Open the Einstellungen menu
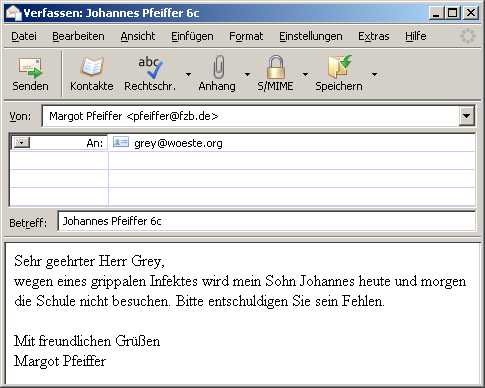 pyautogui.click(x=311, y=36)
